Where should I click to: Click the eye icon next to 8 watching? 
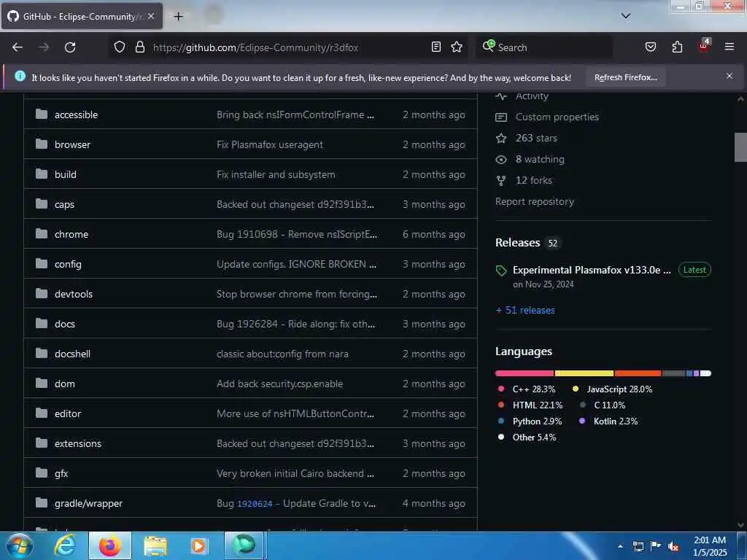(501, 160)
